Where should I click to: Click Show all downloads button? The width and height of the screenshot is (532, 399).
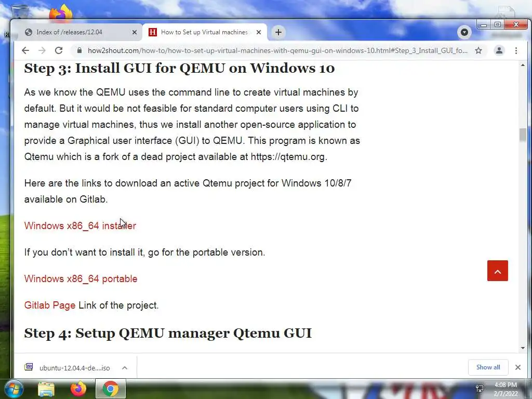488,367
